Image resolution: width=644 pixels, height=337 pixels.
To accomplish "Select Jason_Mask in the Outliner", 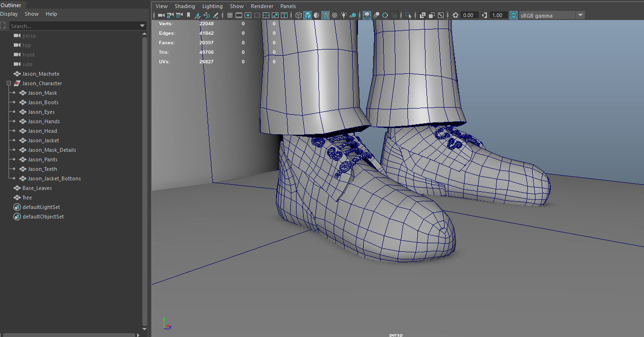I will (42, 93).
